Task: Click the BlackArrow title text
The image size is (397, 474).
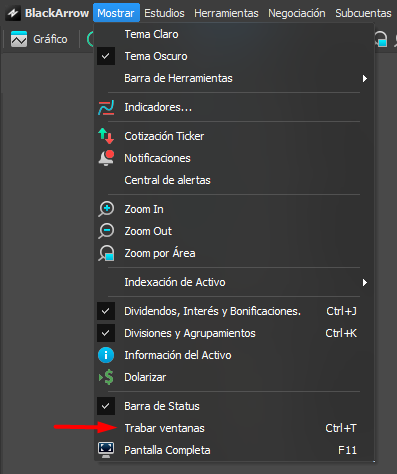Action: (57, 13)
